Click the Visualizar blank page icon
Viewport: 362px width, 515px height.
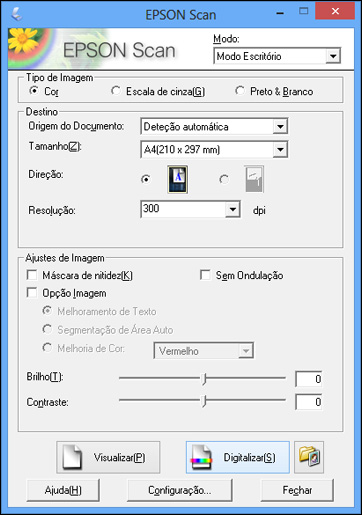(x=73, y=457)
